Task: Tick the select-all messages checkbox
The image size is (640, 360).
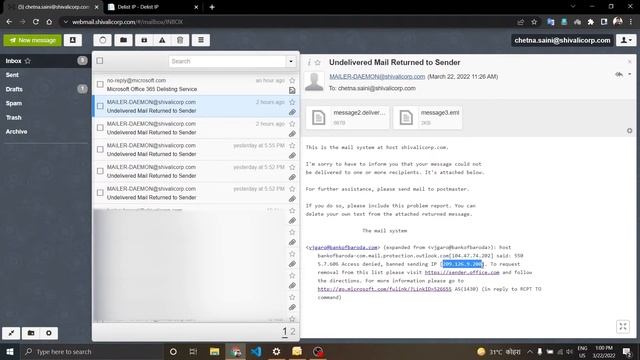Action: 100,61
